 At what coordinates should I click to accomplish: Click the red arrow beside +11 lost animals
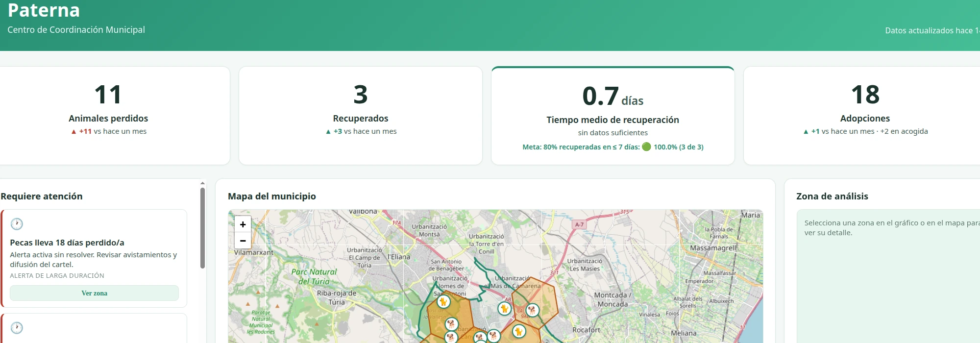click(x=73, y=131)
